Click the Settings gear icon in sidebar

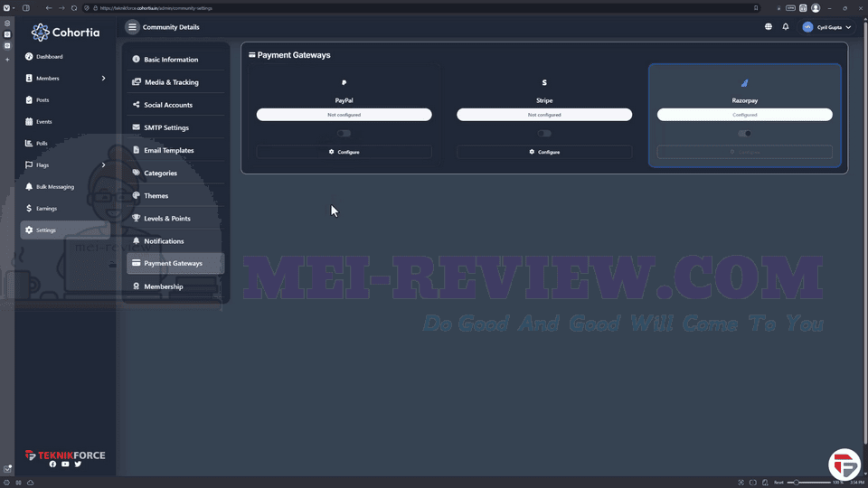pos(29,230)
